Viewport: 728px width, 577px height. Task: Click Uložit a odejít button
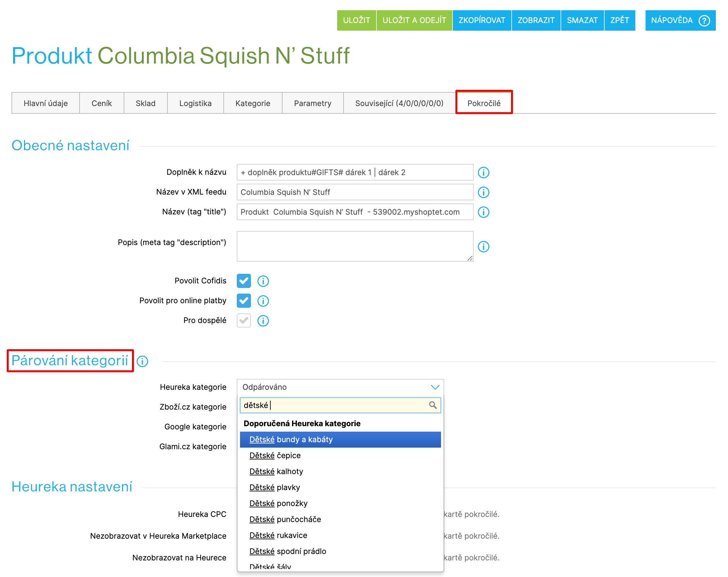click(414, 20)
